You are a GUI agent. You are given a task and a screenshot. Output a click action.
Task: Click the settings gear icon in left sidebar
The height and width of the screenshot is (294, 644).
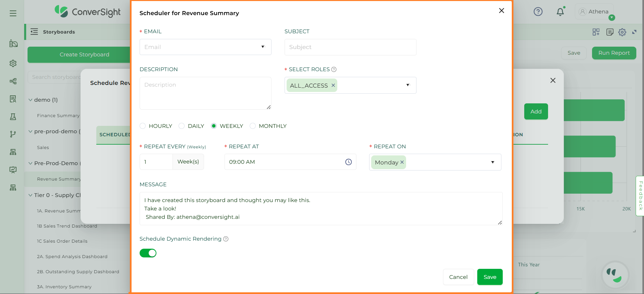[x=13, y=63]
